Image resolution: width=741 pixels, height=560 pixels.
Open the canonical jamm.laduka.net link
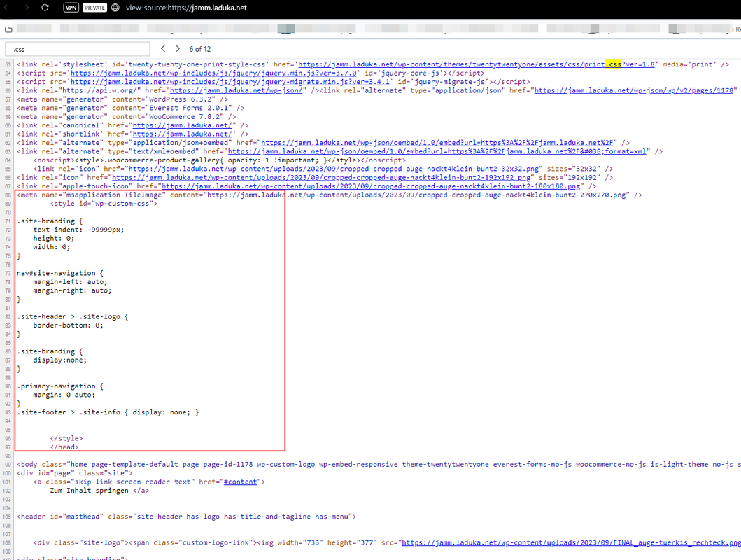tap(183, 125)
